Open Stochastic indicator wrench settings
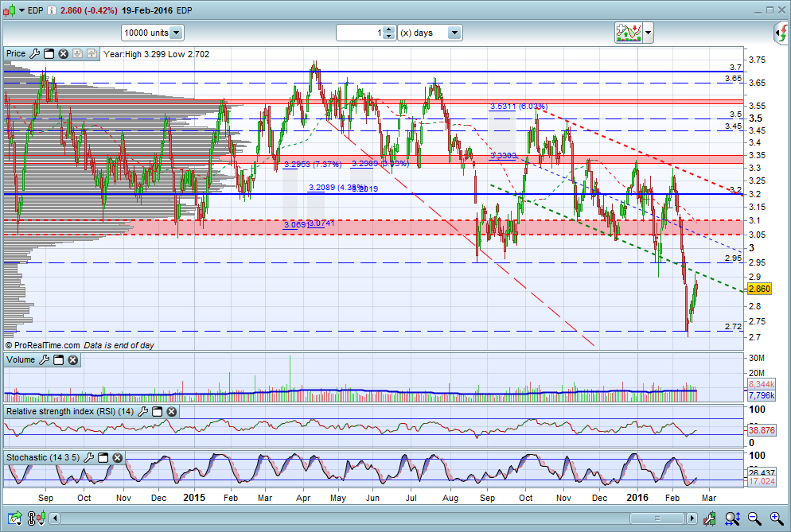This screenshot has width=791, height=532. [89, 458]
